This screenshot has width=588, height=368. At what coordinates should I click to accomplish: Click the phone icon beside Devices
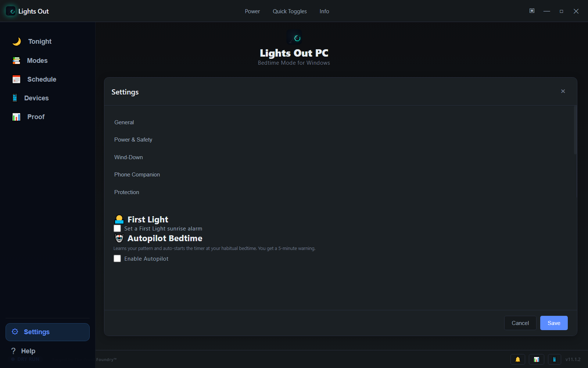pyautogui.click(x=15, y=98)
